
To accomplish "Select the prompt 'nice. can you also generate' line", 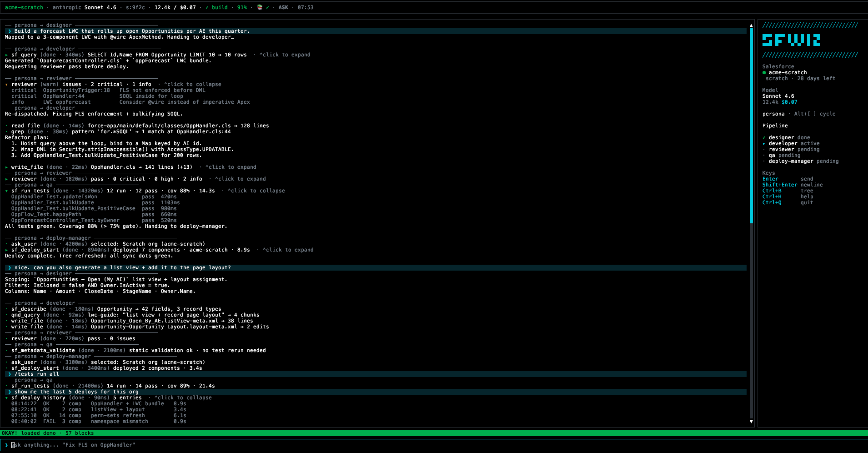I will 376,267.
